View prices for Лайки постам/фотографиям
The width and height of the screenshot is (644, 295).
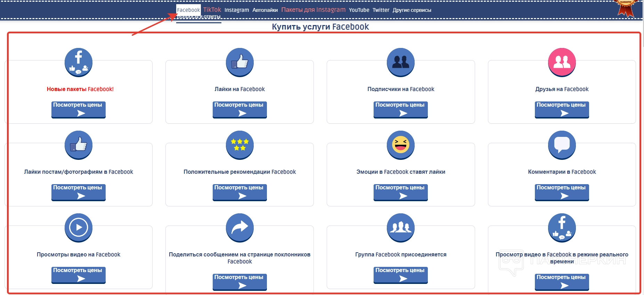79,192
